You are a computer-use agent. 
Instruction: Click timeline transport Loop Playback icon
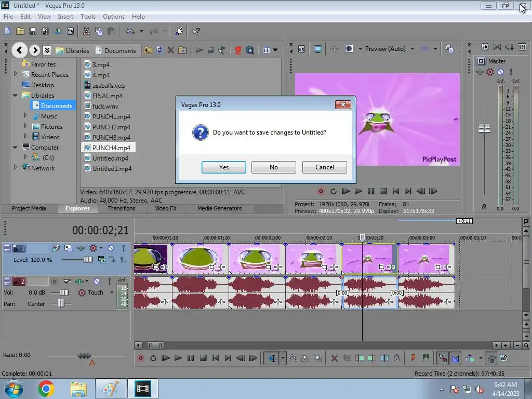(153, 358)
